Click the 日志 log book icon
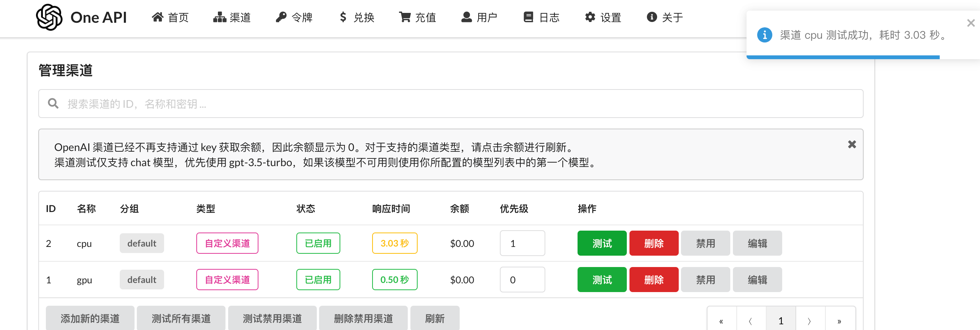Image resolution: width=980 pixels, height=330 pixels. (528, 17)
